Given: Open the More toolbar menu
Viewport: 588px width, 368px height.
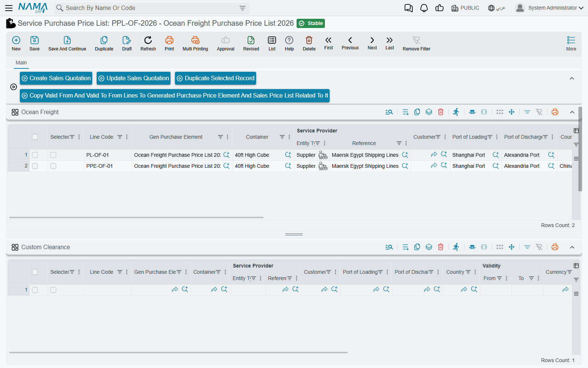Looking at the screenshot, I should coord(571,43).
